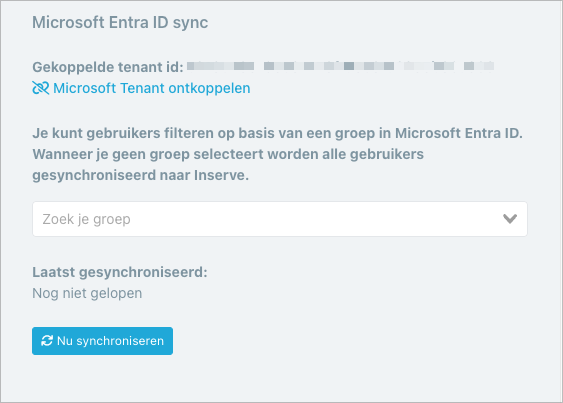Click the broken chain unlink icon

tap(41, 88)
